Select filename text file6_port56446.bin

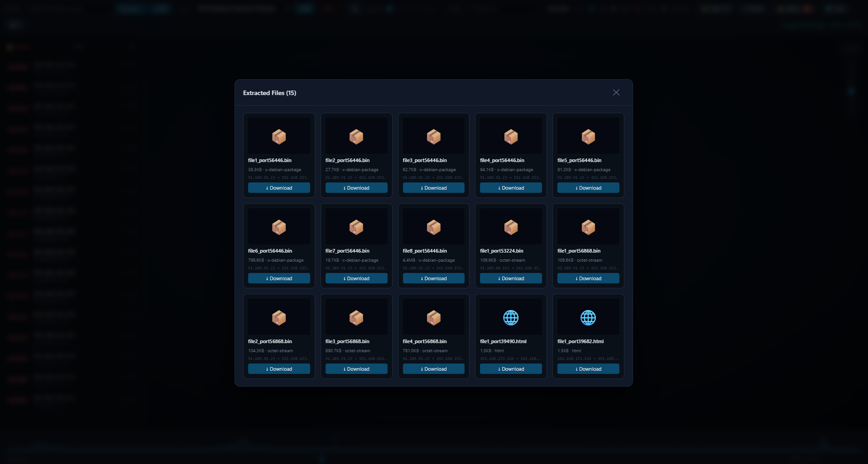pos(270,251)
